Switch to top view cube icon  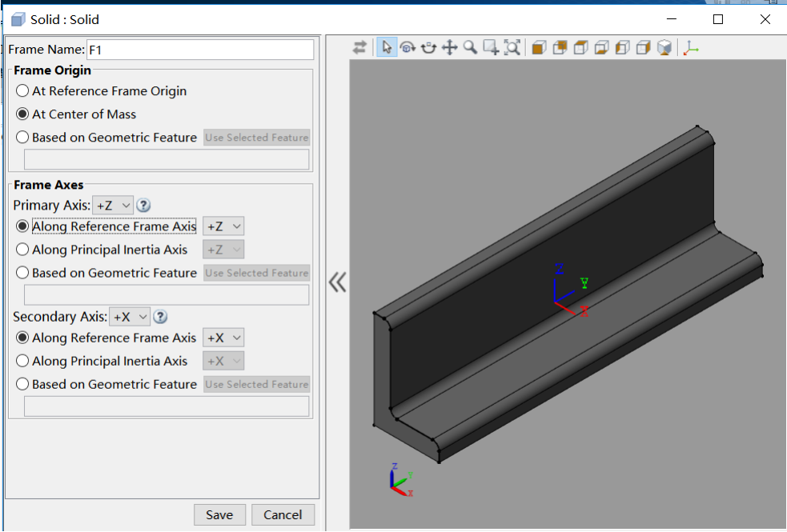[x=580, y=48]
